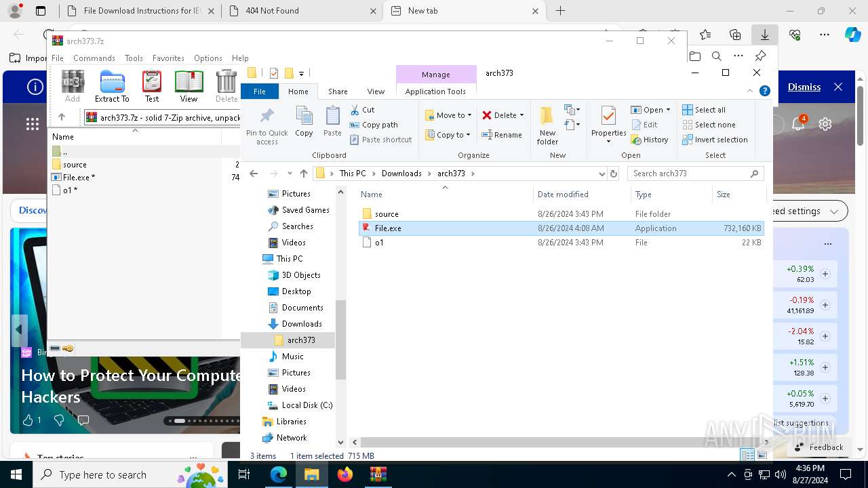The width and height of the screenshot is (868, 488).
Task: Open WinRAR Favorites menu
Action: point(168,58)
